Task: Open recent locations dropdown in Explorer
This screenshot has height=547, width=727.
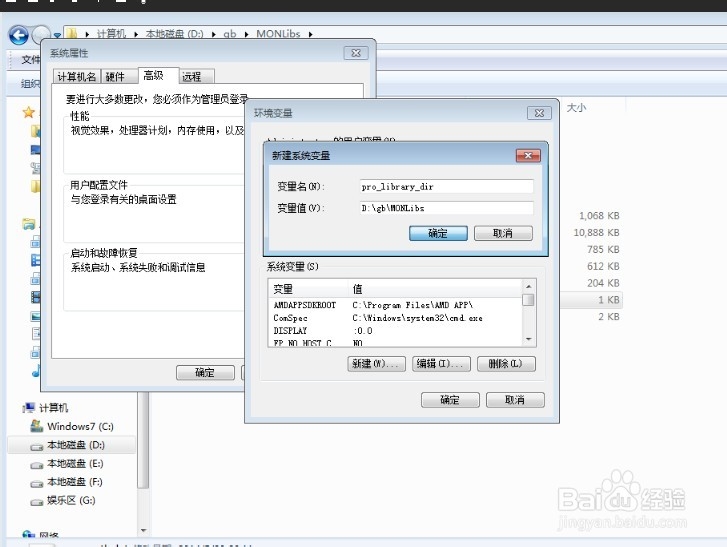Action: tap(57, 35)
